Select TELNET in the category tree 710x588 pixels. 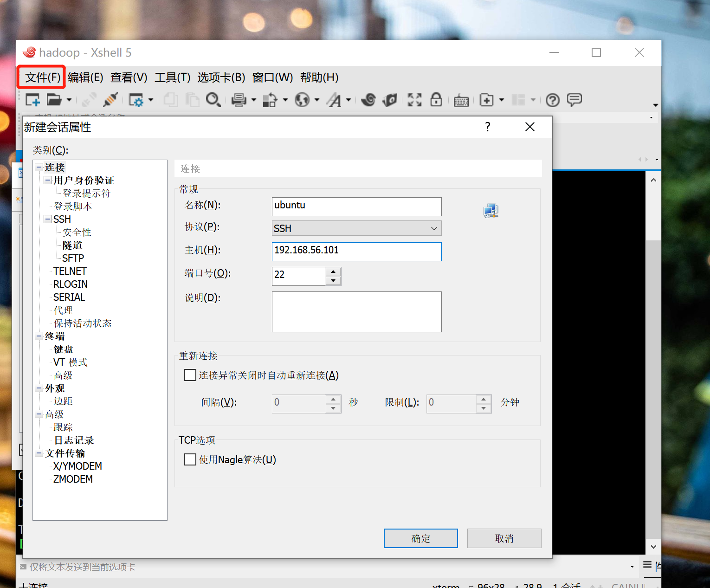(x=70, y=271)
